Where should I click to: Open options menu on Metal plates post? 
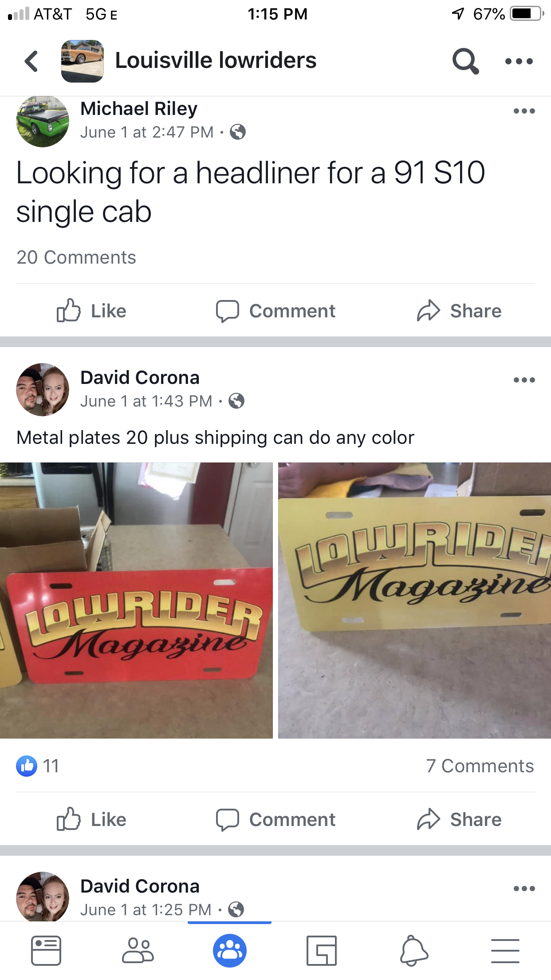point(524,380)
